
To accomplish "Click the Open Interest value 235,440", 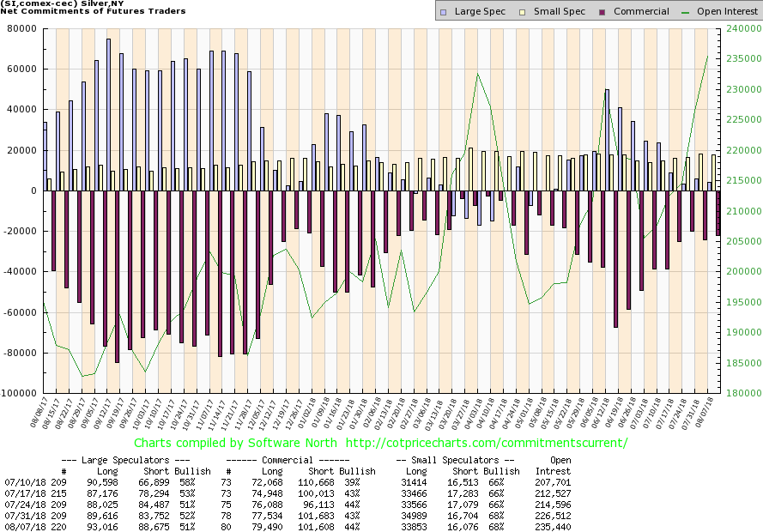I will coord(554,524).
